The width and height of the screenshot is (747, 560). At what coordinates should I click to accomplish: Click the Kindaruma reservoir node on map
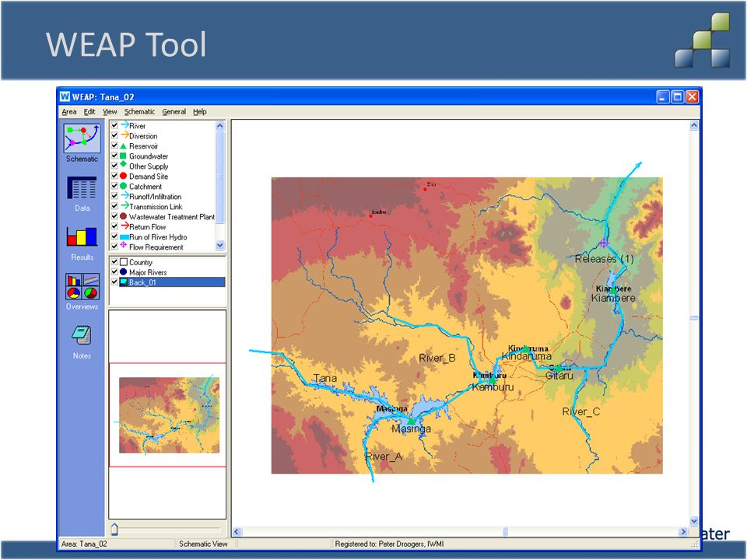[x=525, y=350]
